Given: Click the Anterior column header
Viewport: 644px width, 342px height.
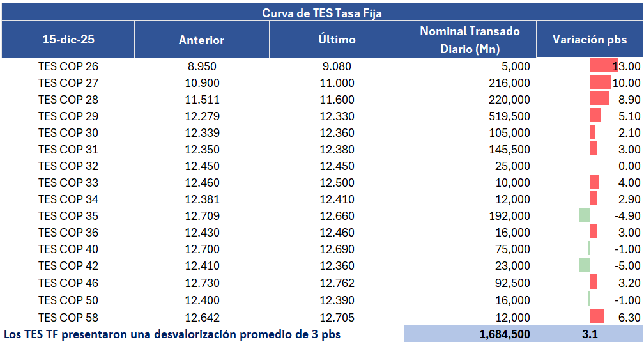Looking at the screenshot, I should coord(201,40).
